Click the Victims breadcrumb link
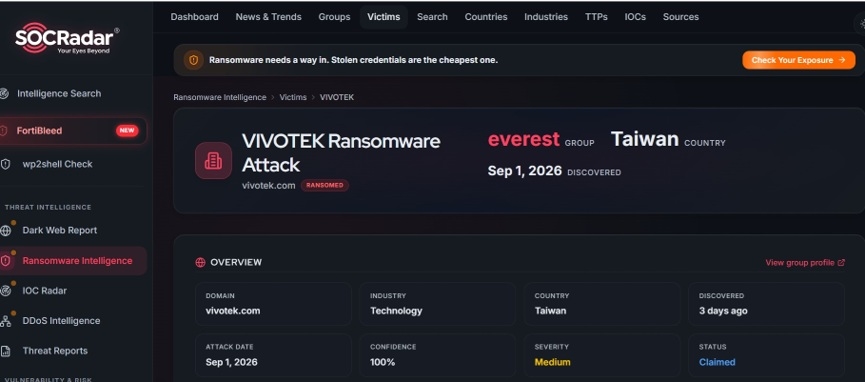Viewport: 865px width, 382px height. [x=293, y=97]
